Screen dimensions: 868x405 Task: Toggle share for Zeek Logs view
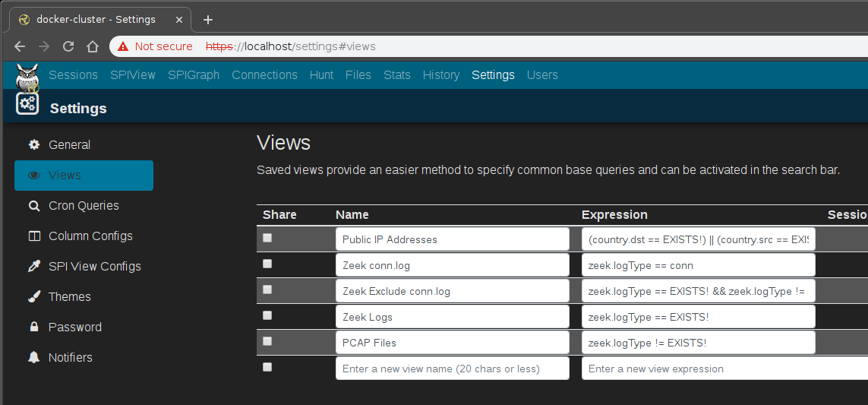(267, 315)
